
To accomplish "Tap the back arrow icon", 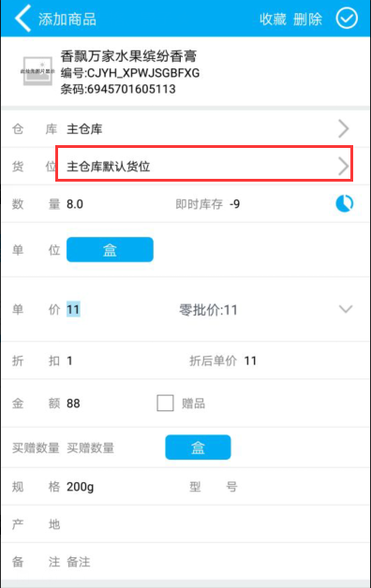I will (22, 19).
